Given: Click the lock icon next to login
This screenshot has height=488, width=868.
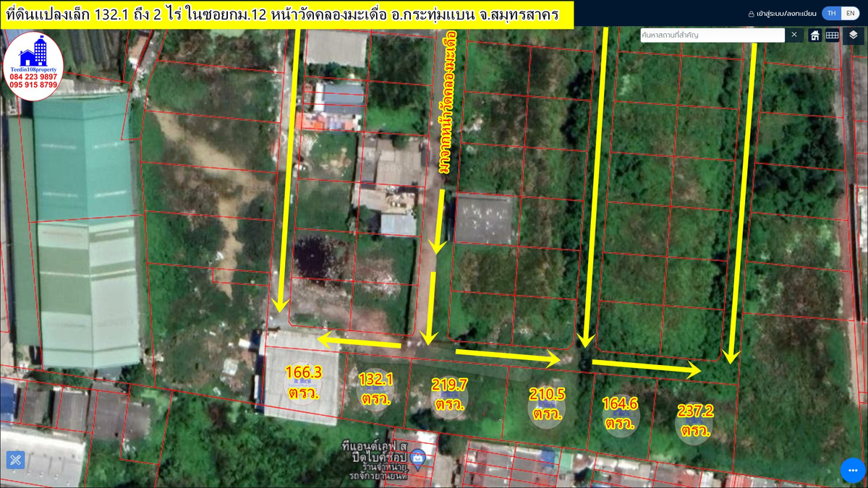Looking at the screenshot, I should 751,14.
